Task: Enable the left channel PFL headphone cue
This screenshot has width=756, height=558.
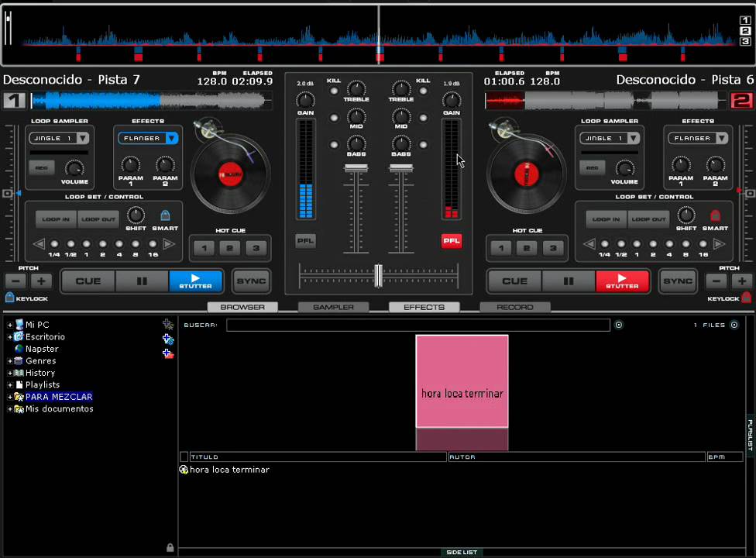Action: (x=305, y=241)
